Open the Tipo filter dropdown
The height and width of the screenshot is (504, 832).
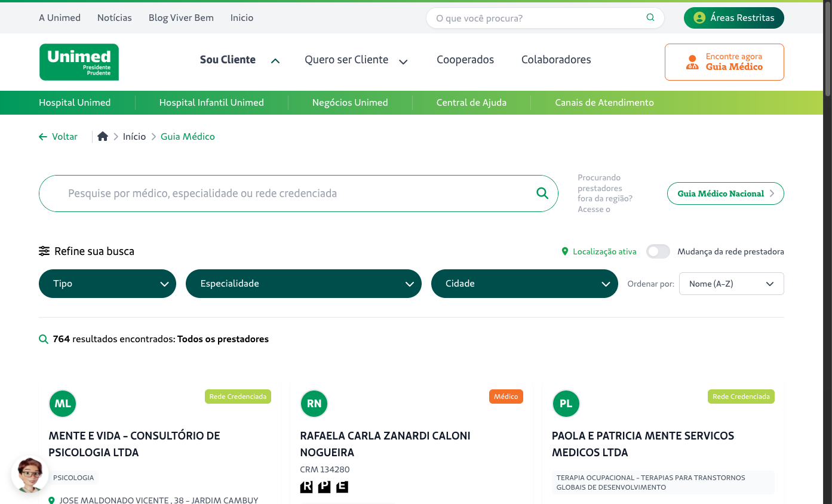click(x=107, y=283)
